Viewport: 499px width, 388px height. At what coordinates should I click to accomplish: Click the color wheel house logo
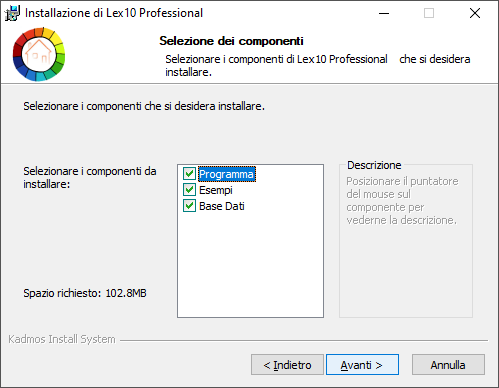39,54
